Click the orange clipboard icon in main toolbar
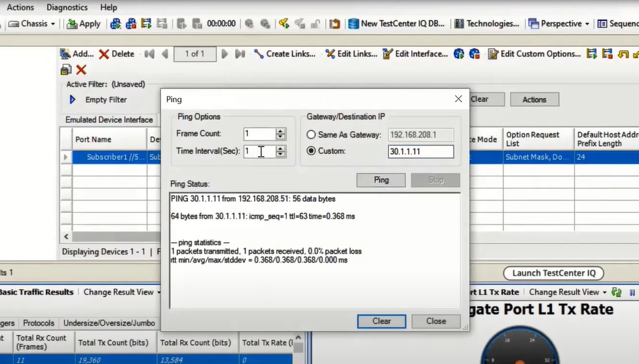 pos(335,24)
